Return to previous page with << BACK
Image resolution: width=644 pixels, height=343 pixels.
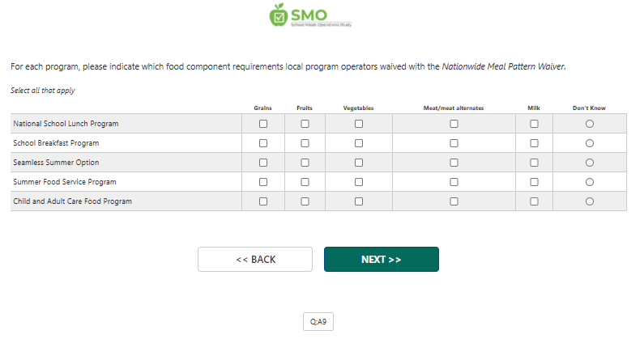coord(255,260)
